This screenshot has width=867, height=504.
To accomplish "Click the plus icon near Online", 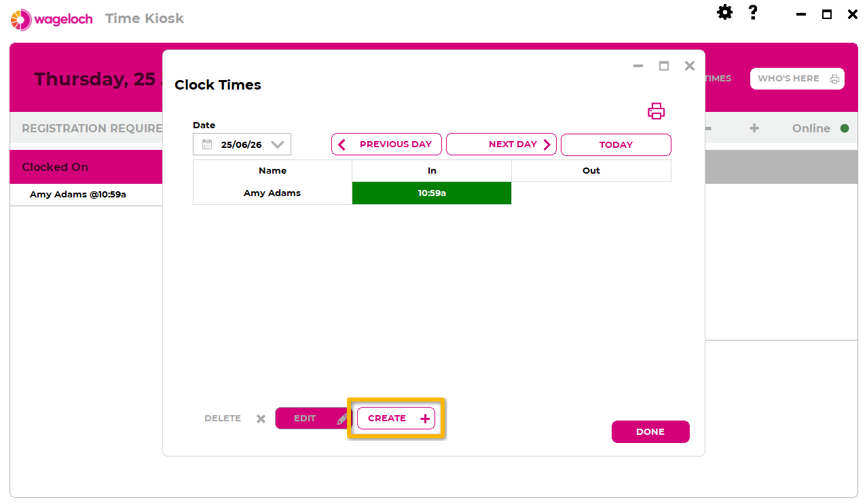I will pyautogui.click(x=754, y=128).
